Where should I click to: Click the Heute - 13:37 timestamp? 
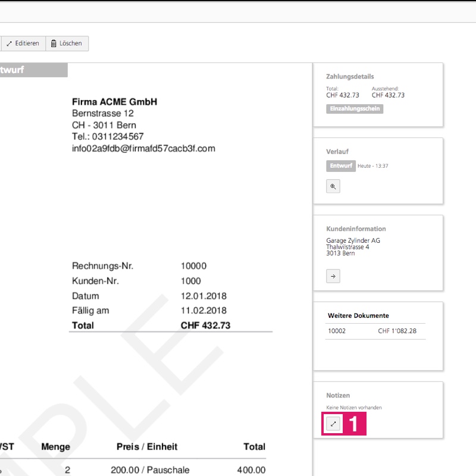[x=372, y=166]
